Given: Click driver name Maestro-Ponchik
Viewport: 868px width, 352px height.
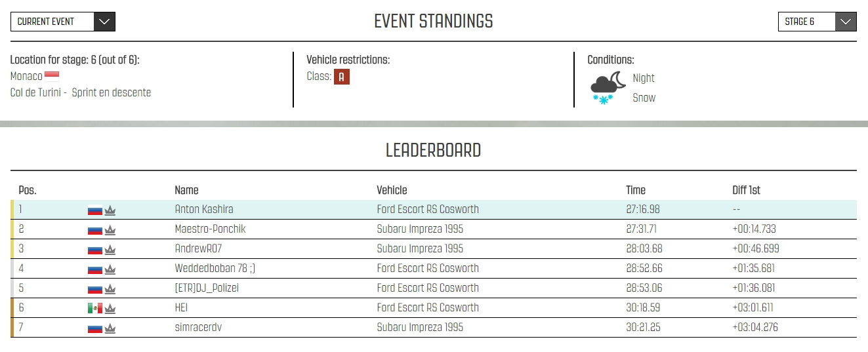Looking at the screenshot, I should click(210, 229).
